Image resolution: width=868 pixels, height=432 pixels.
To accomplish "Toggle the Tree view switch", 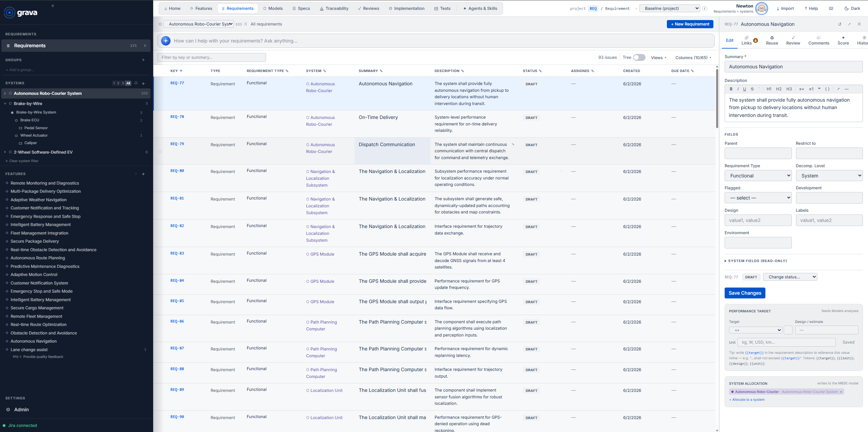I will tap(639, 57).
